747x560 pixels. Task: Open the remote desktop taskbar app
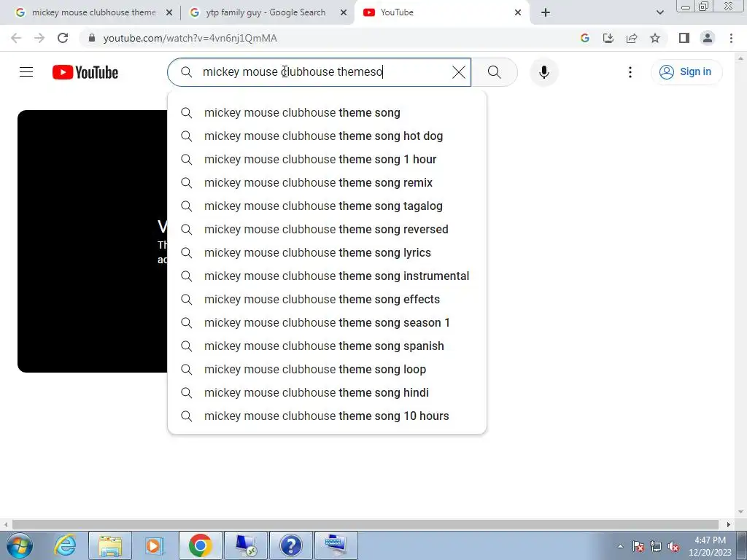(245, 545)
